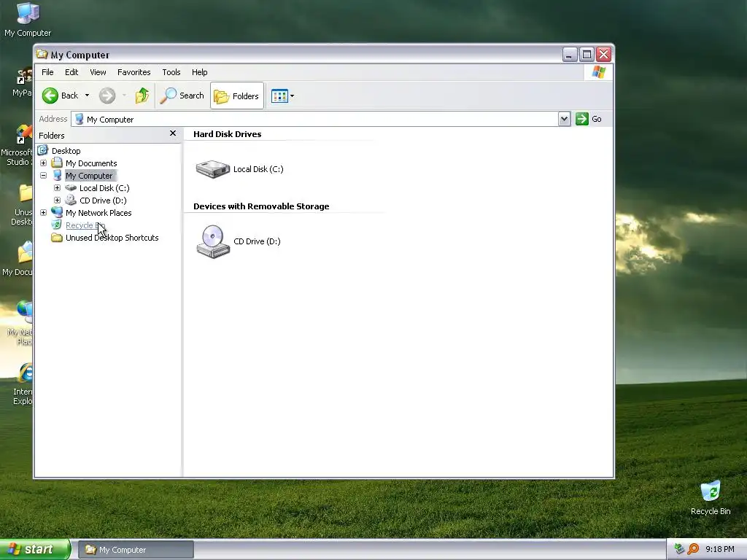Select My Network Places in tree
Screen dimensions: 747x560
point(98,213)
